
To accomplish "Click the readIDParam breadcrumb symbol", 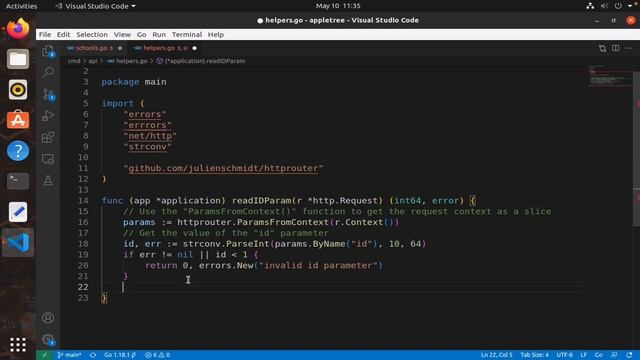I will coord(201,61).
